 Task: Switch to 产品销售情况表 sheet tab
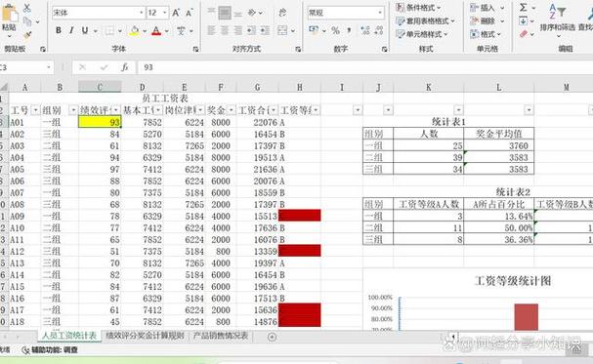coord(221,336)
